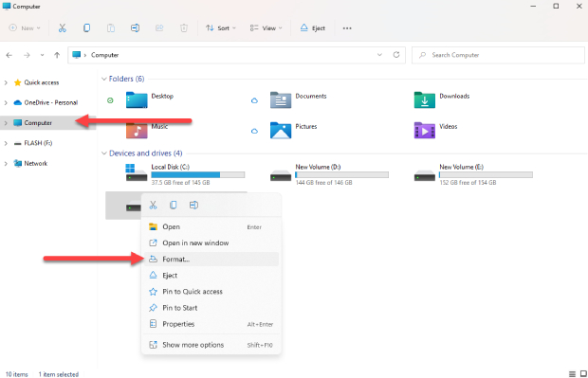Image resolution: width=588 pixels, height=378 pixels.
Task: Click Copy icon in the context menu
Action: click(174, 206)
